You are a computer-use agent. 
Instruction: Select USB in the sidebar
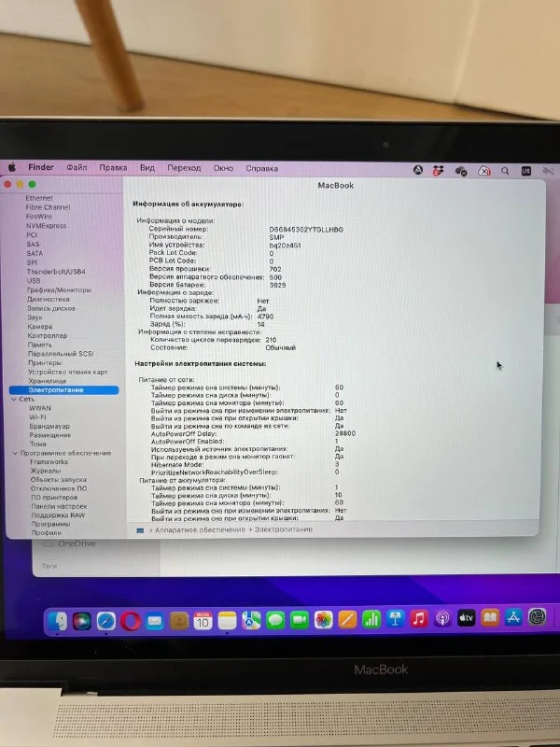pyautogui.click(x=34, y=281)
